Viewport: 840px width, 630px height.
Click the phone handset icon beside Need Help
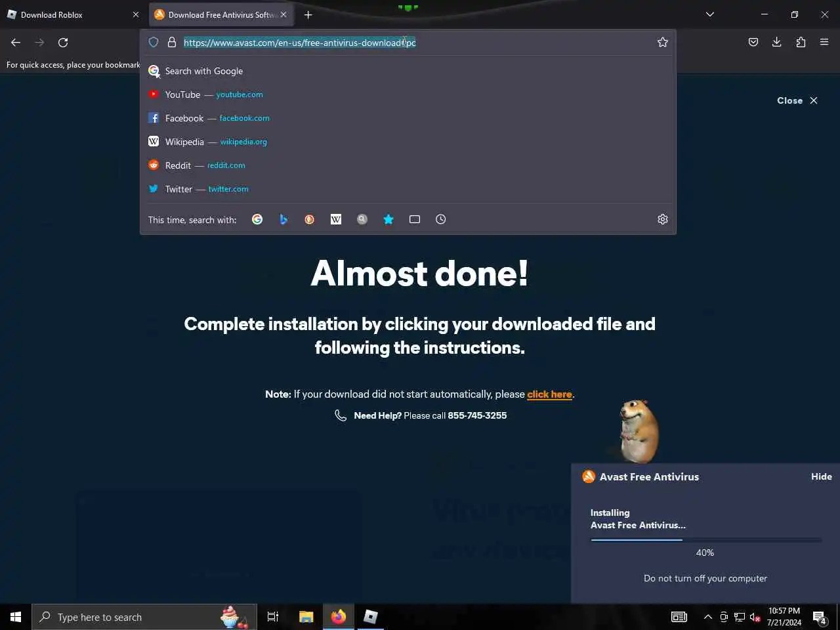pyautogui.click(x=341, y=415)
